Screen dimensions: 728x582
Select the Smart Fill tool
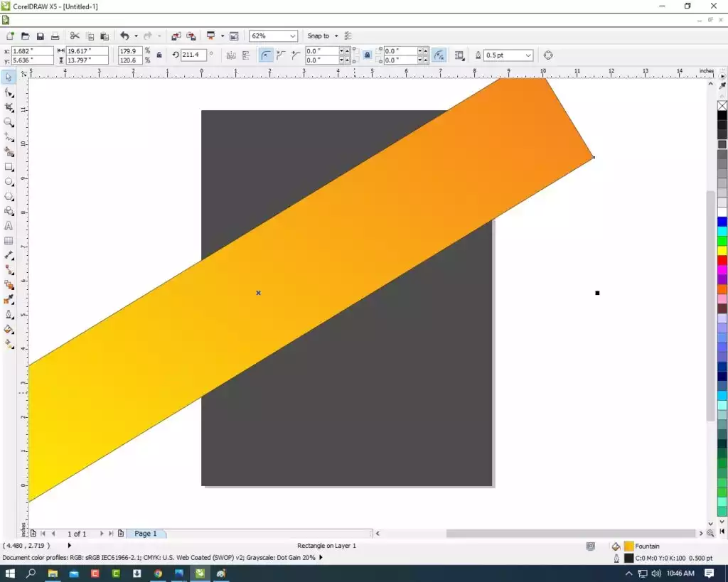[x=9, y=152]
